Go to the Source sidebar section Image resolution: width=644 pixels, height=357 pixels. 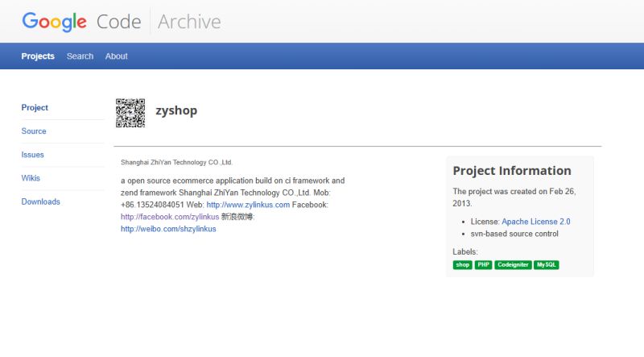[x=34, y=131]
